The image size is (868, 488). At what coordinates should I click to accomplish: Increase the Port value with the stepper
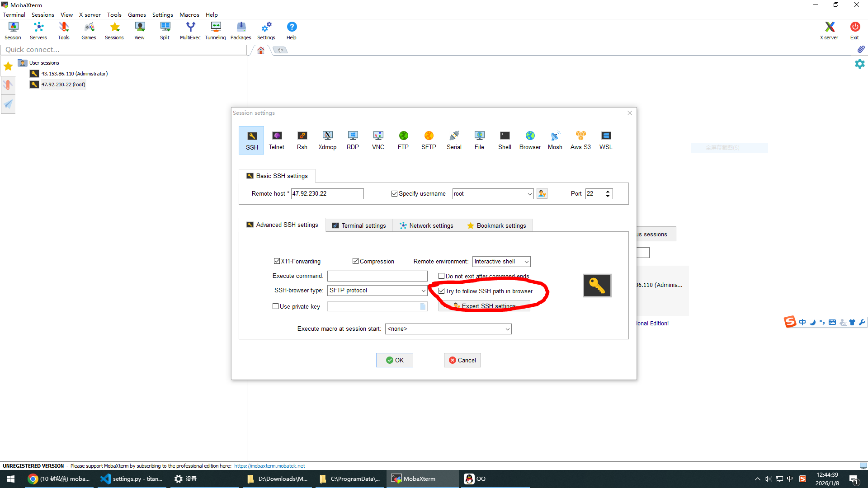coord(608,191)
